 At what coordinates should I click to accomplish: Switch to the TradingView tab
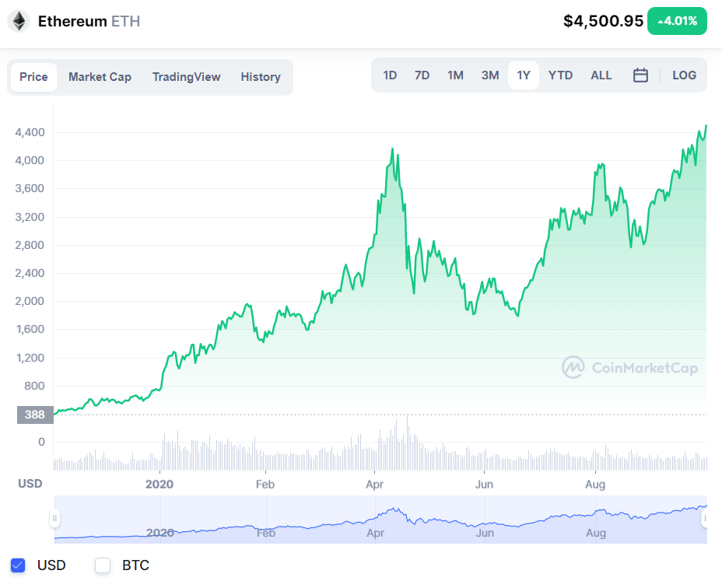[187, 77]
